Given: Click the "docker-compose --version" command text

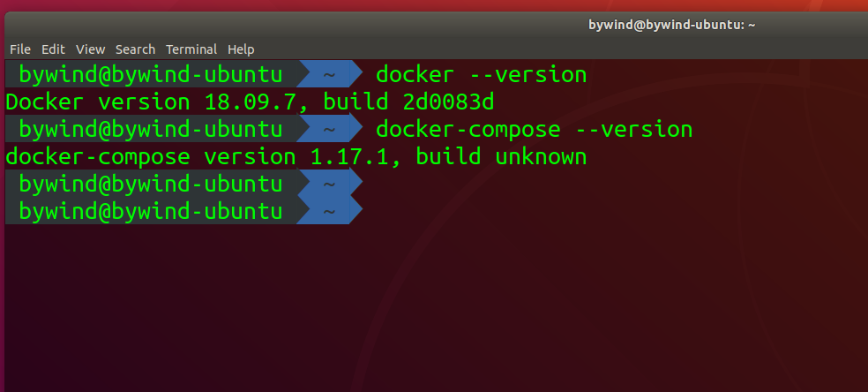Looking at the screenshot, I should (x=534, y=130).
